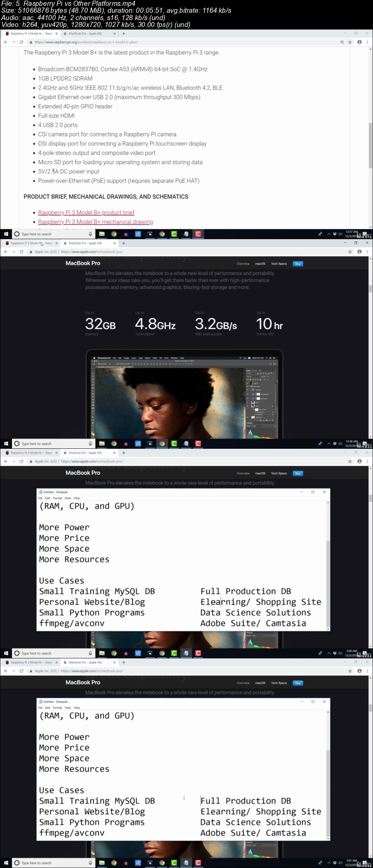Viewport: 373px width, 868px height.
Task: Open the Raspberry Pi 3 Model B+ product brief link
Action: (x=86, y=213)
